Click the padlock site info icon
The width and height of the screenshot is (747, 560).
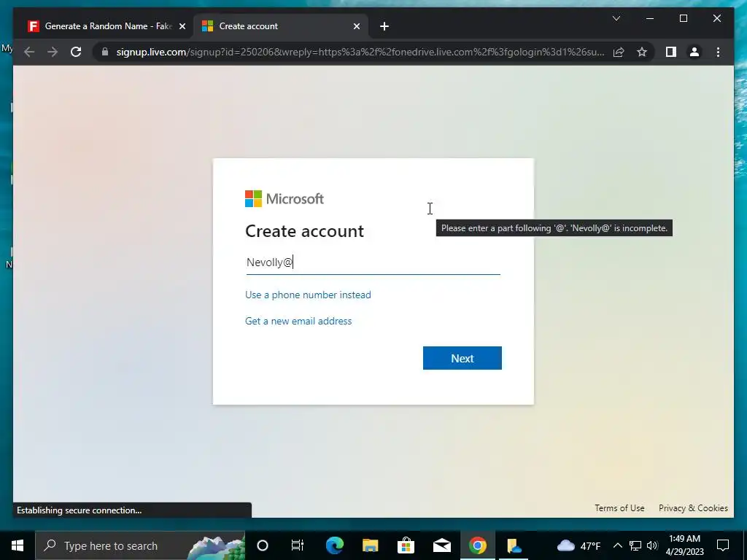point(105,52)
